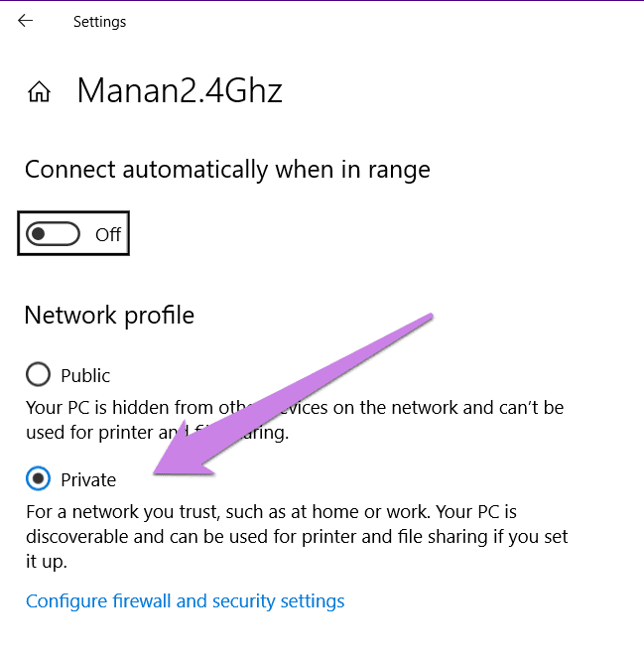The width and height of the screenshot is (644, 660).
Task: Select the Private radio button circle
Action: tap(38, 479)
